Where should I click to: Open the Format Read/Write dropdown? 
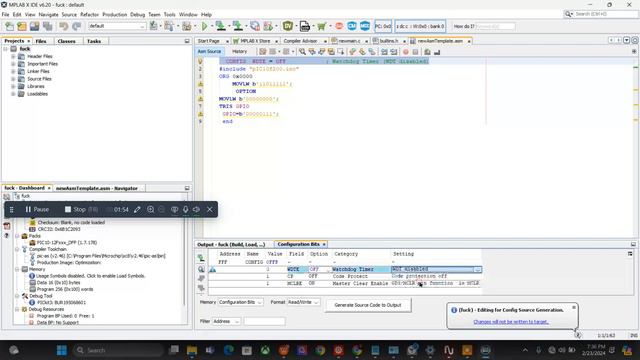tap(303, 302)
